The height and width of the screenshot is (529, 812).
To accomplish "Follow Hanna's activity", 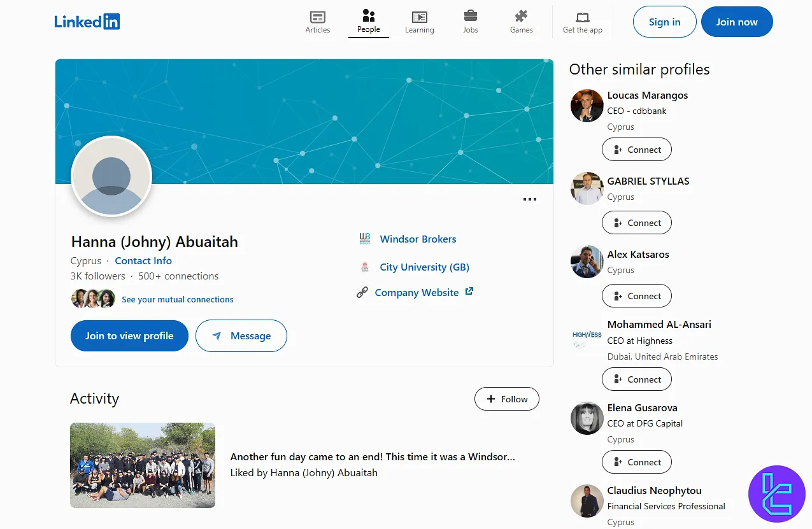I will (x=507, y=399).
